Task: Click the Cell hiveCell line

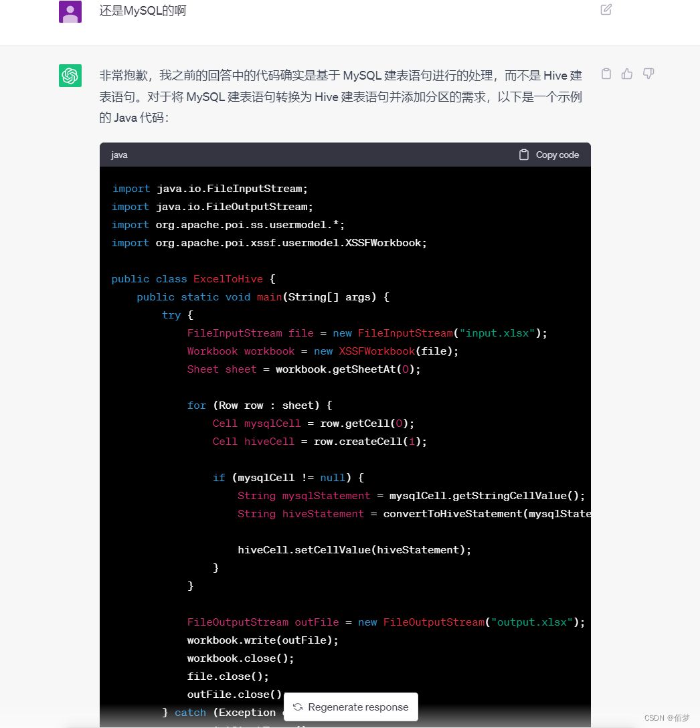Action: coord(320,442)
